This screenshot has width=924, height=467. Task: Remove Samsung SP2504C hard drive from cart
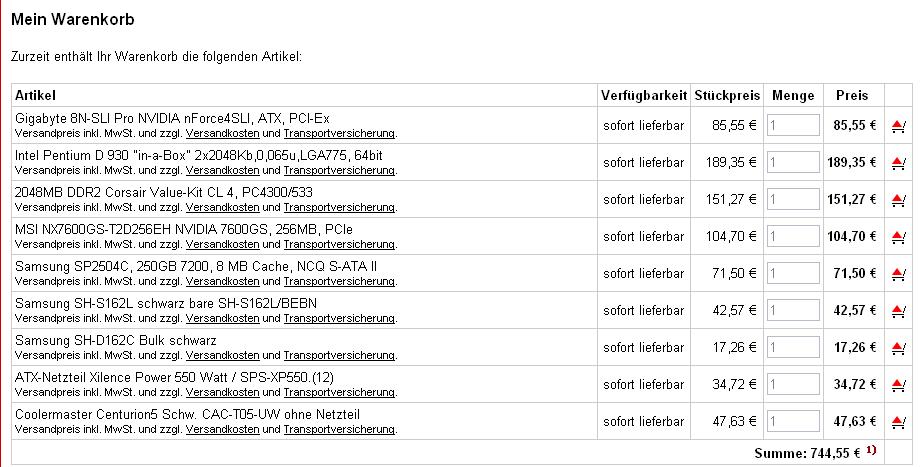point(898,274)
